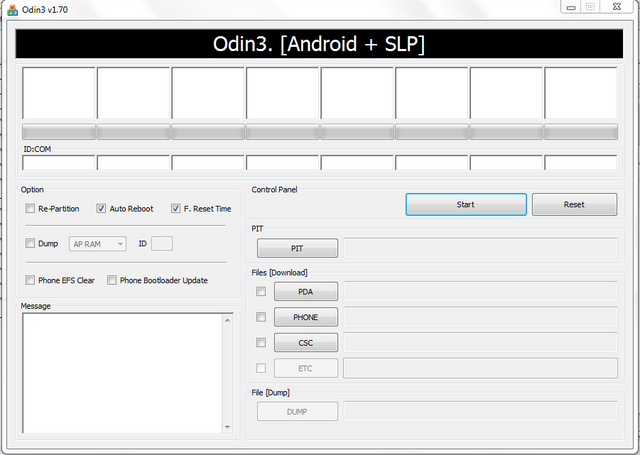The width and height of the screenshot is (640, 455).
Task: Click the PIT file path field
Action: (x=480, y=248)
